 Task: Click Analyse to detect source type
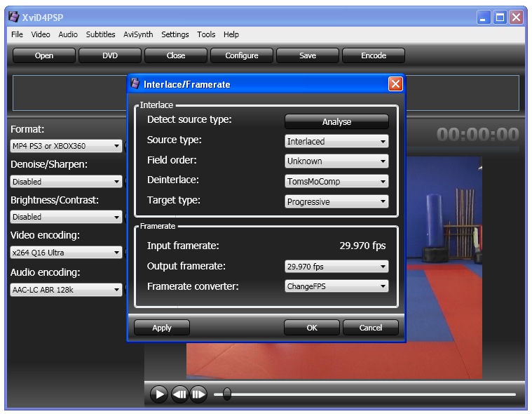[x=336, y=121]
